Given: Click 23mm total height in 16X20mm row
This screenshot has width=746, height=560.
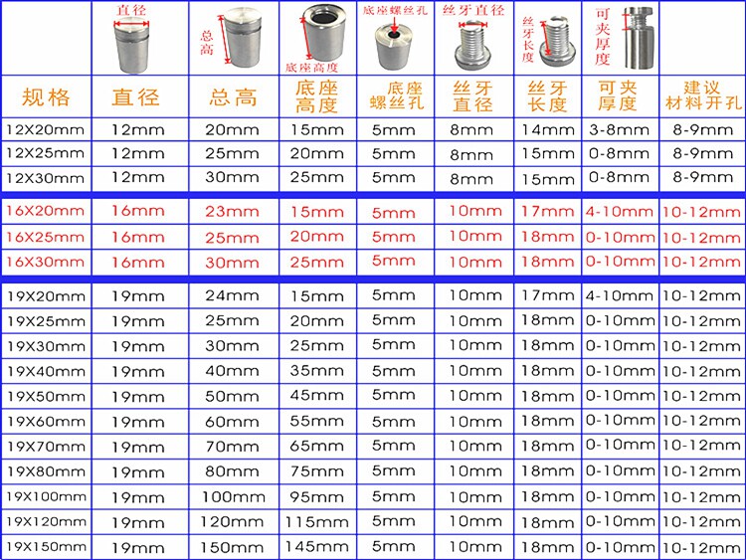Looking at the screenshot, I should pyautogui.click(x=232, y=211).
